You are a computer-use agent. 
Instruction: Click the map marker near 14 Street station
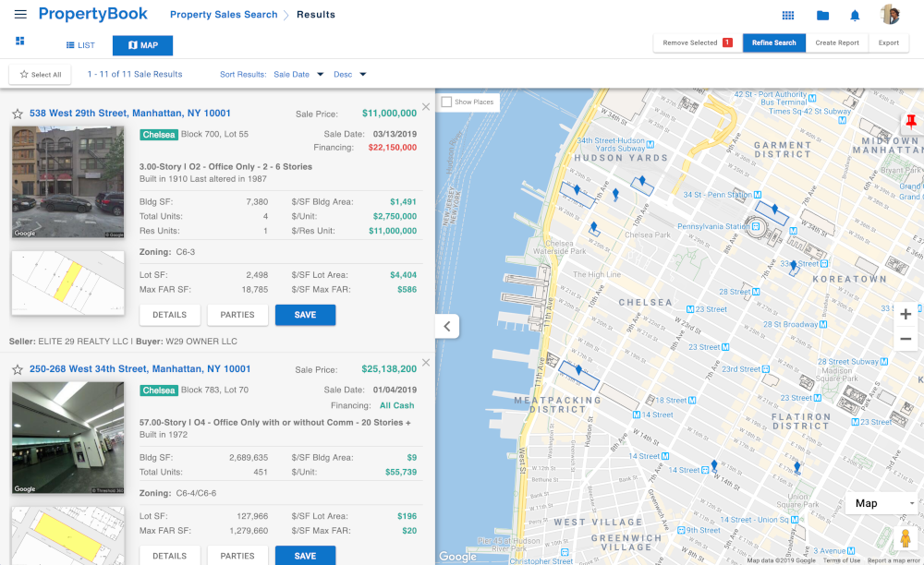point(714,465)
